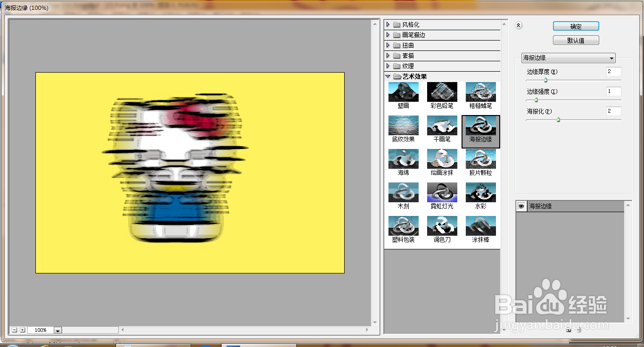Click the new effect layer icon
The width and height of the screenshot is (644, 347).
pyautogui.click(x=569, y=330)
